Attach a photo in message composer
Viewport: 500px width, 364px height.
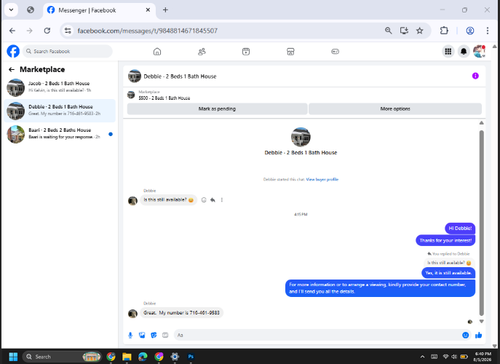click(x=142, y=335)
